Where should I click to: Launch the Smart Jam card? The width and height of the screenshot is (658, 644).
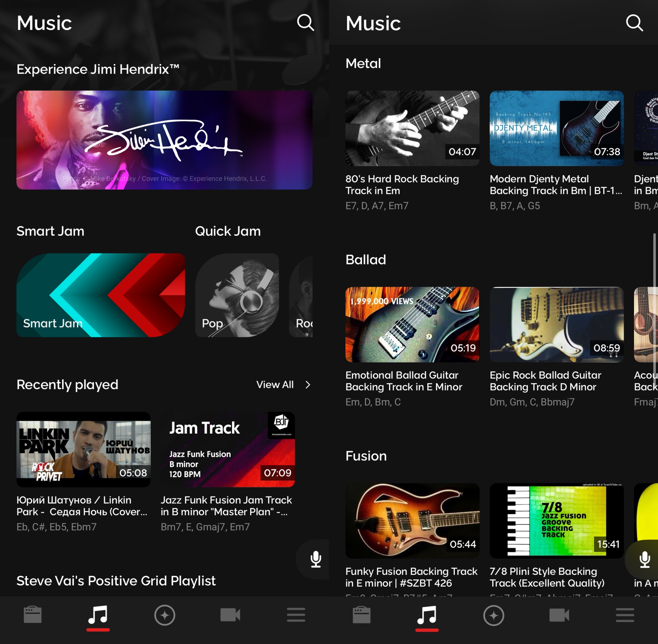(x=101, y=295)
